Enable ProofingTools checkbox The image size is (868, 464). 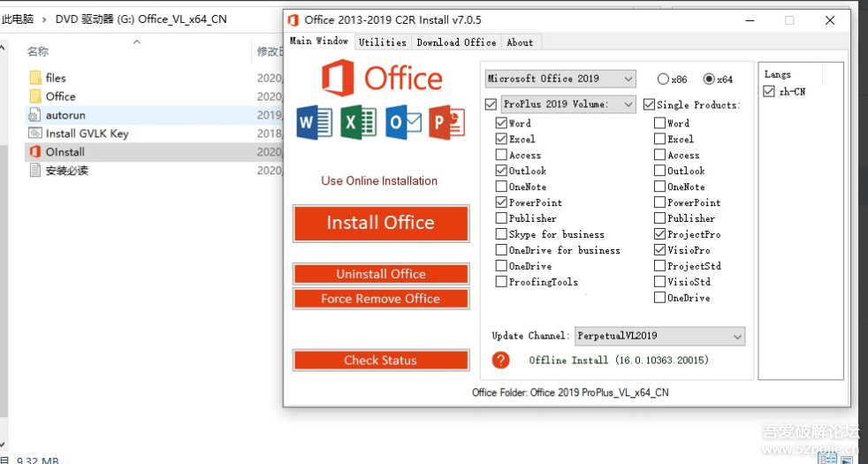coord(501,282)
